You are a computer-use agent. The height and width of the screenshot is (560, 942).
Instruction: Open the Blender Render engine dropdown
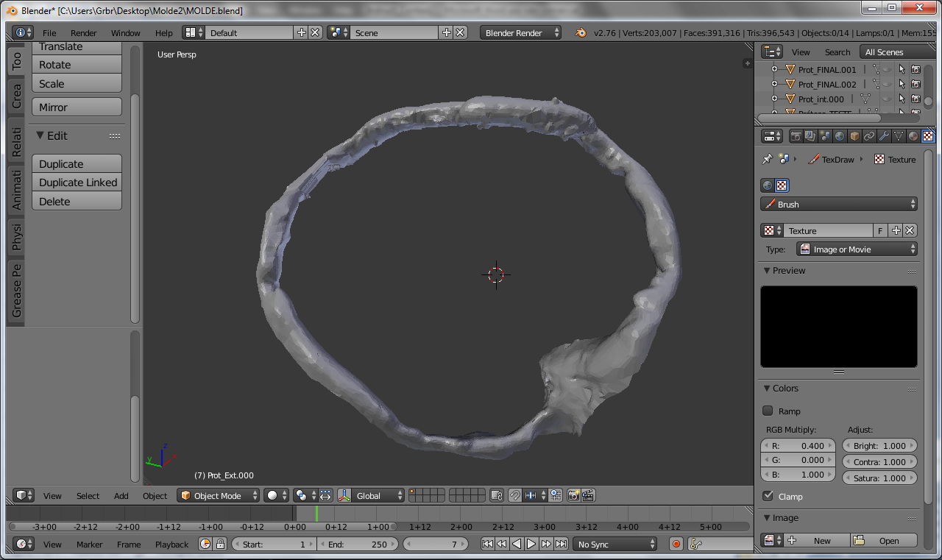click(521, 33)
